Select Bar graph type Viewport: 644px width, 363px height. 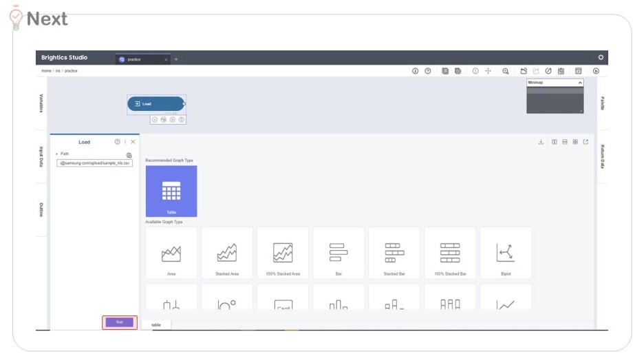click(339, 253)
